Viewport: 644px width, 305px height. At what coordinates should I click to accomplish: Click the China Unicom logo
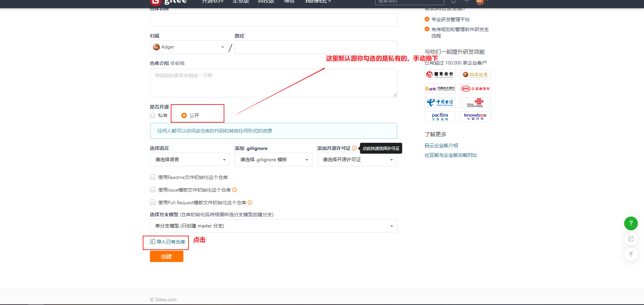point(475,102)
